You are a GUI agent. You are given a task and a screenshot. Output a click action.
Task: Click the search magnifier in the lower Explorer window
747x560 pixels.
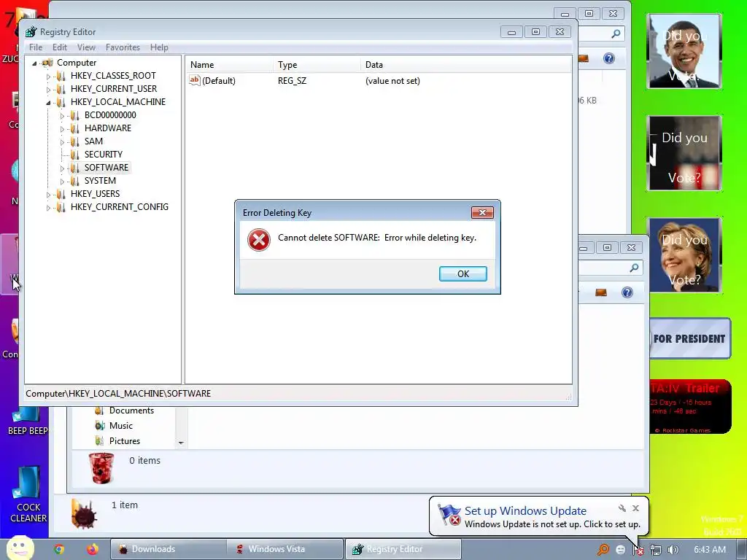634,268
